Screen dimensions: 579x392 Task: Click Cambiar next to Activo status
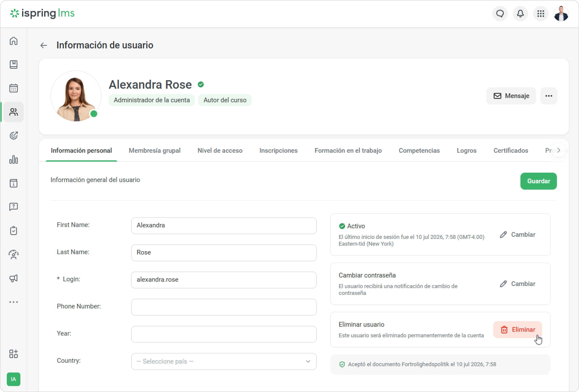[517, 234]
